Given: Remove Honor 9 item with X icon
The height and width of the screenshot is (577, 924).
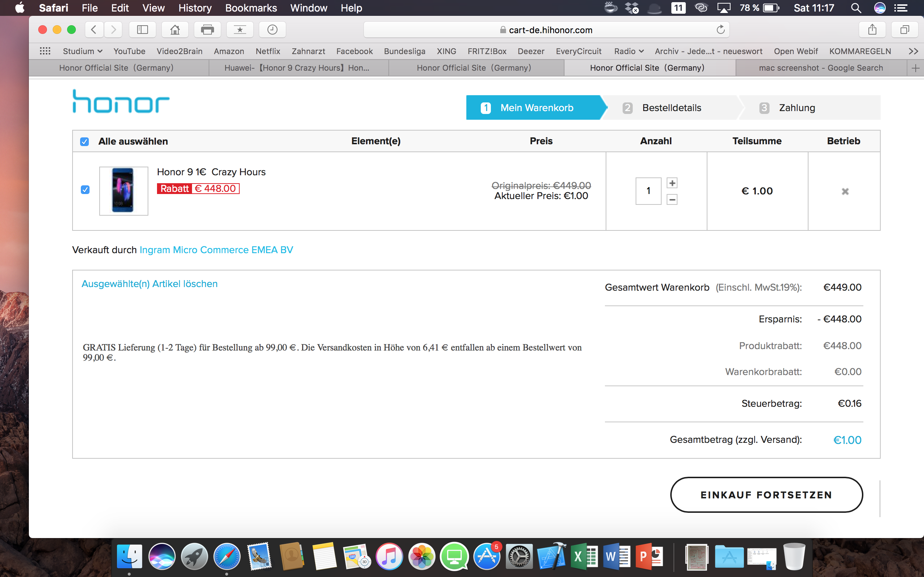Looking at the screenshot, I should click(845, 191).
